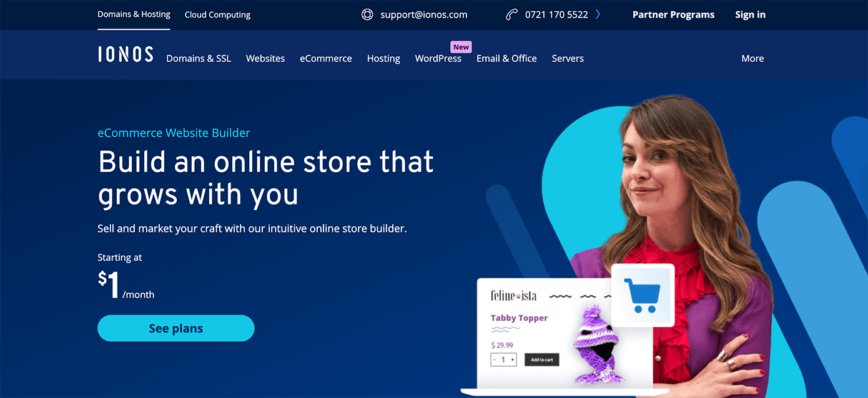Click the shopping cart icon tile

(x=643, y=295)
